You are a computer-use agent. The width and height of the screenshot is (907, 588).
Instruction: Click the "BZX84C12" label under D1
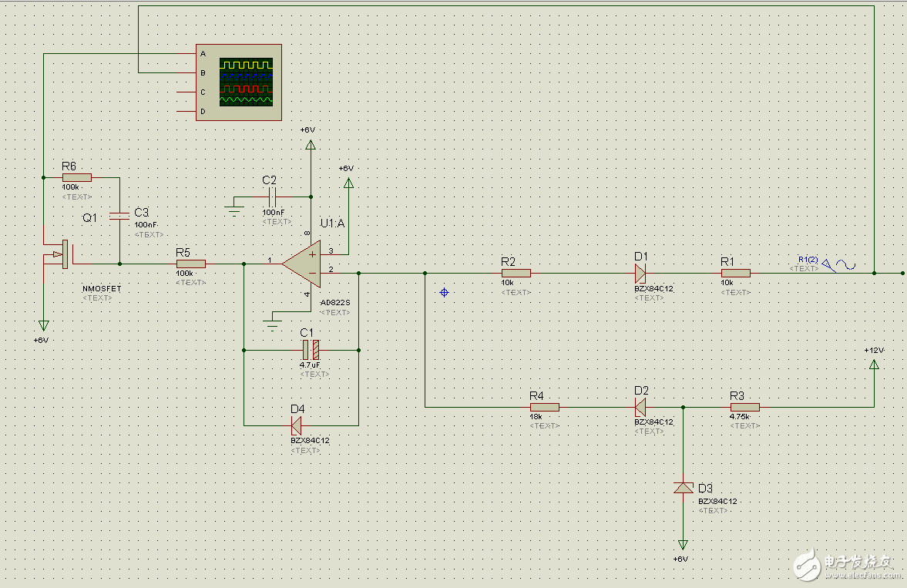tap(653, 288)
